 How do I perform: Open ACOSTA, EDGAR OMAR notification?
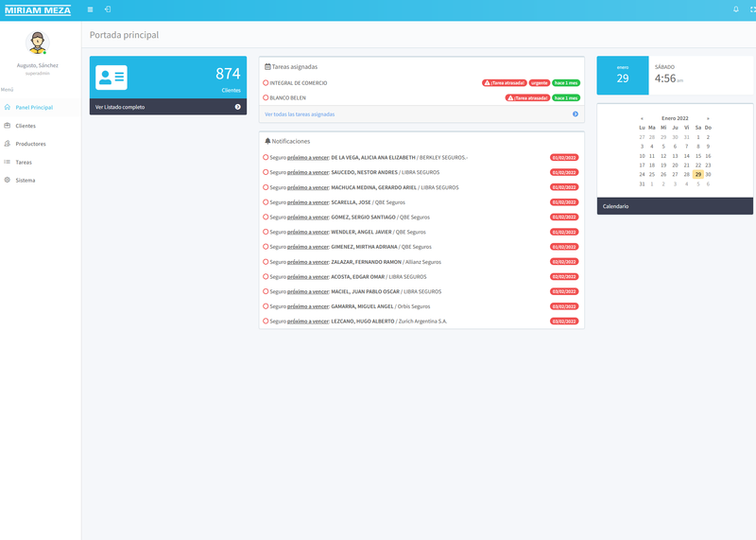(348, 277)
